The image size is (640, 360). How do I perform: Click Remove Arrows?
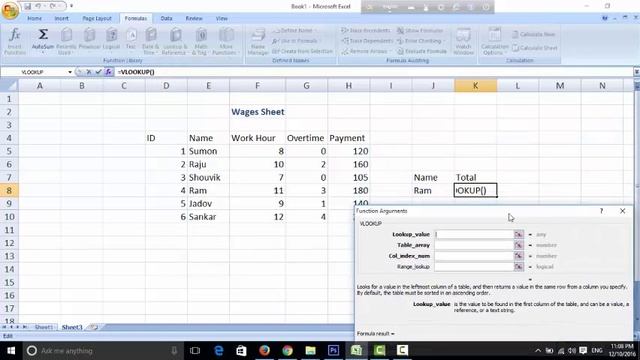[366, 51]
